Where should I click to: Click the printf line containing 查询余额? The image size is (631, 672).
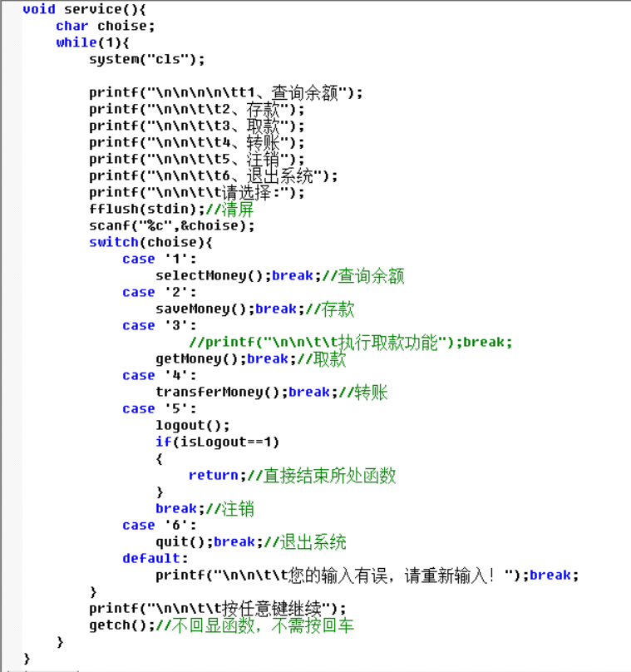pyautogui.click(x=226, y=93)
